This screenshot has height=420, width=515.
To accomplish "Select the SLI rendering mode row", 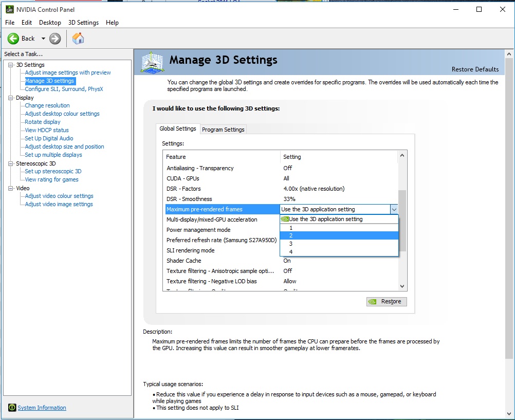I will [x=223, y=250].
